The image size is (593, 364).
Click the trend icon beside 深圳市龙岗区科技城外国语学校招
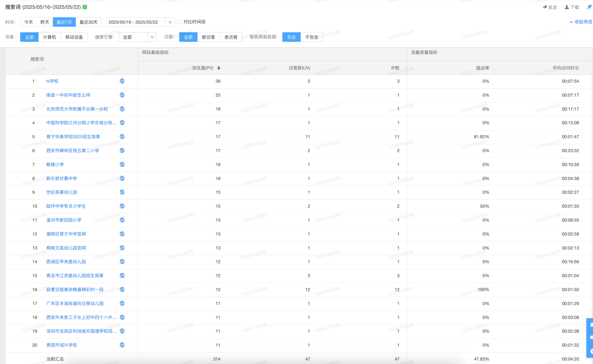(122, 331)
